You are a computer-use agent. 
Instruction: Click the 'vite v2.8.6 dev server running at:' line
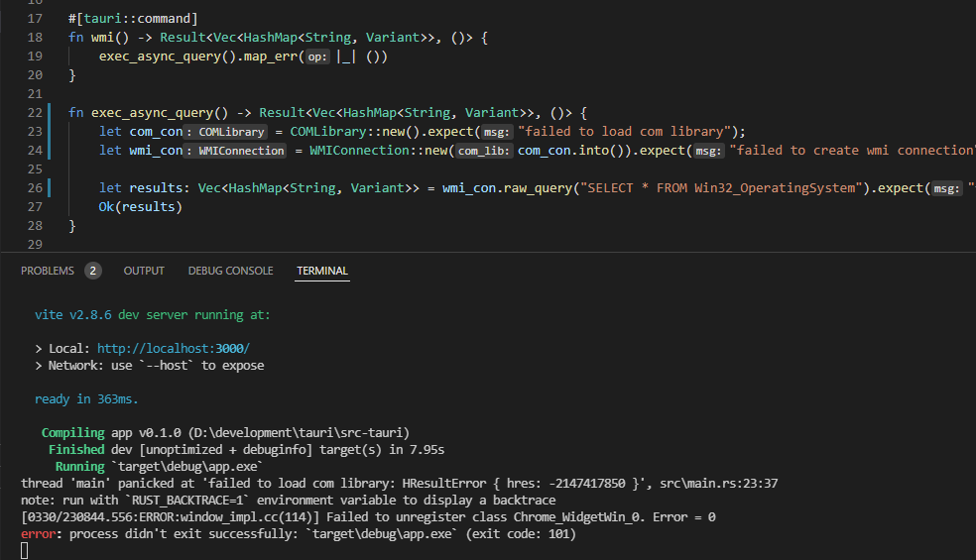(x=153, y=315)
